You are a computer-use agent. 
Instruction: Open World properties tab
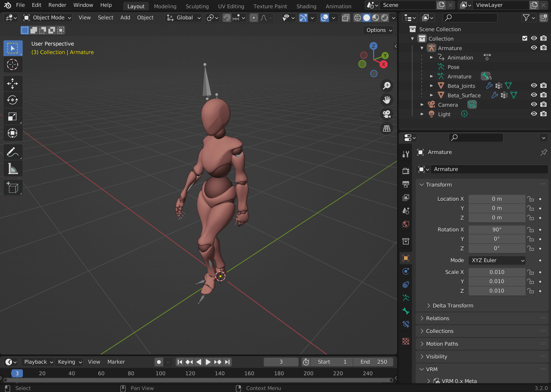point(406,224)
